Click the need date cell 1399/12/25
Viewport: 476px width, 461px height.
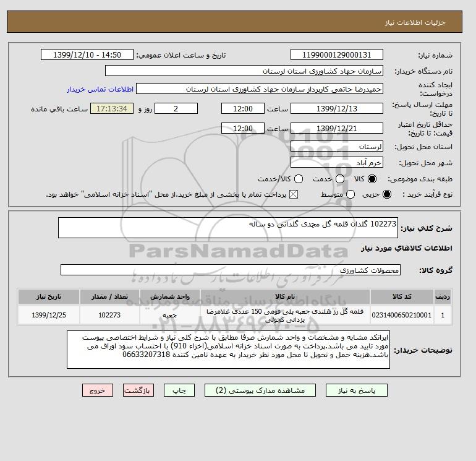[x=49, y=315]
